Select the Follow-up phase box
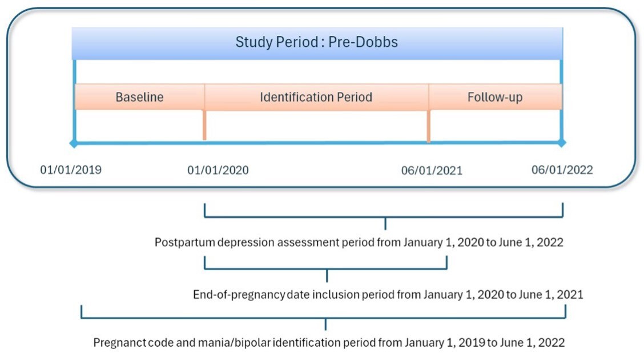 click(495, 97)
